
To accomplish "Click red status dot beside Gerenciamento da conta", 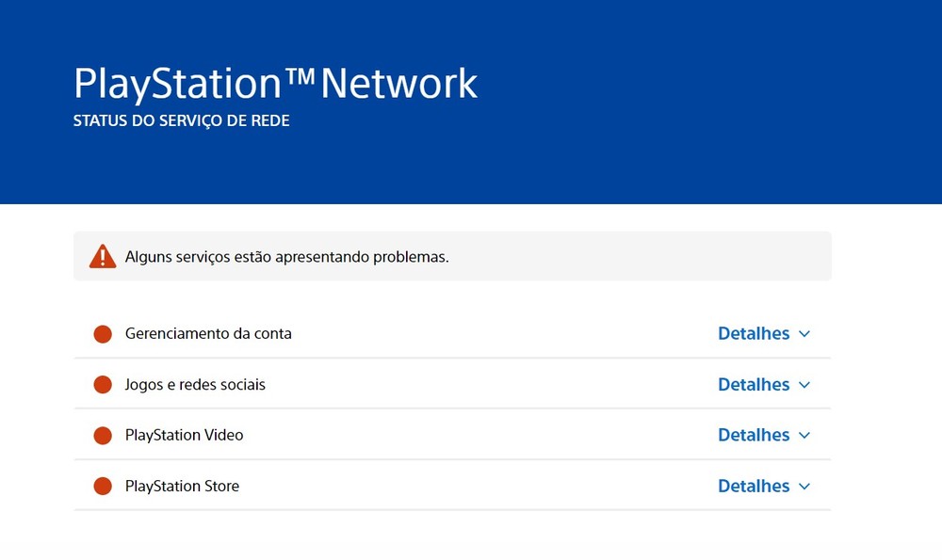I will coord(103,334).
